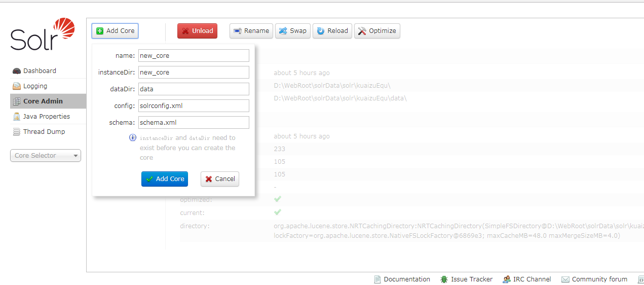Click the Optimize hammer icon
The height and width of the screenshot is (285, 644).
pos(362,31)
